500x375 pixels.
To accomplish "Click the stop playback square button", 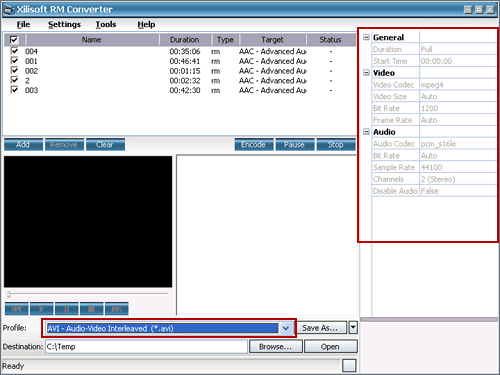I will click(91, 309).
